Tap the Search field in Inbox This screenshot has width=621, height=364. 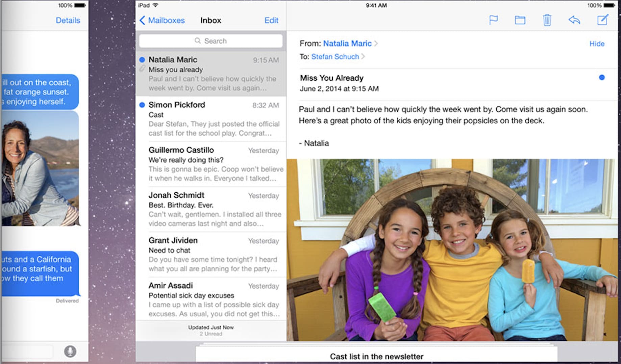211,41
